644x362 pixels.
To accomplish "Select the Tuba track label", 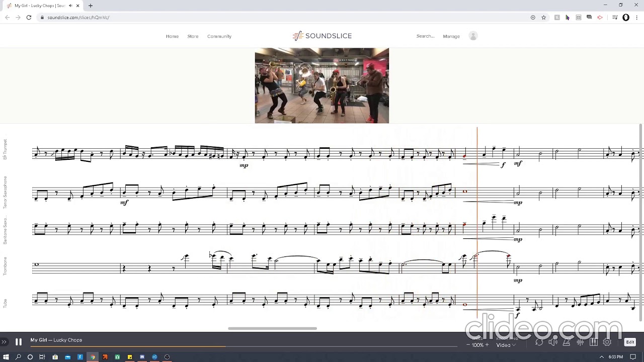I will (x=5, y=303).
